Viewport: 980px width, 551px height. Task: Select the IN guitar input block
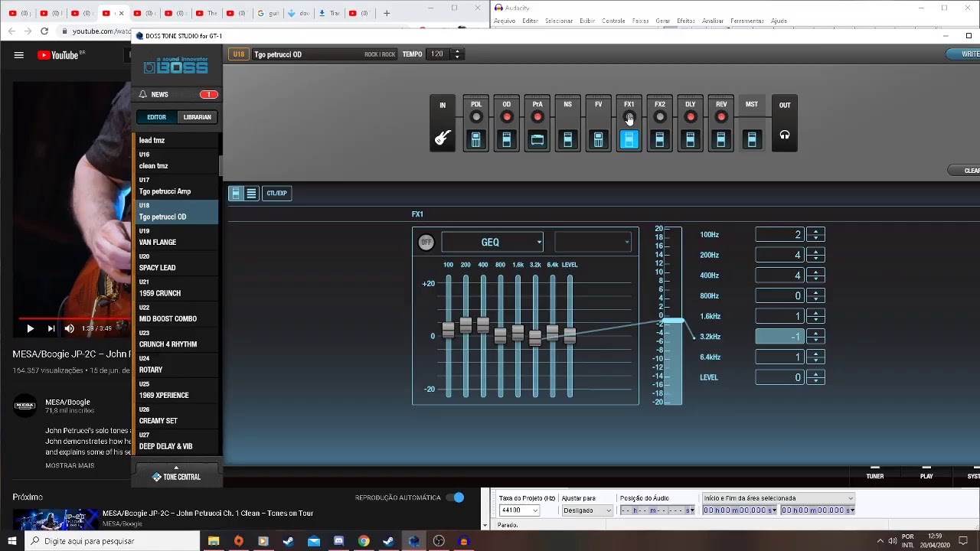click(443, 124)
